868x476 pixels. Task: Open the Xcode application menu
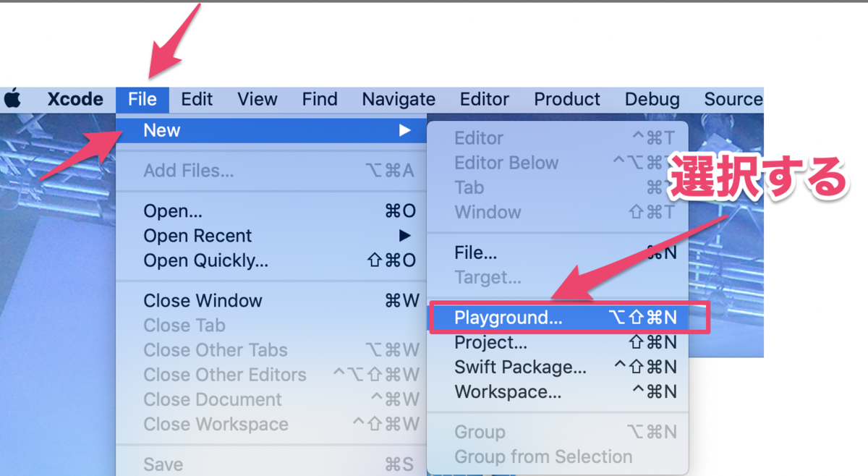point(75,99)
